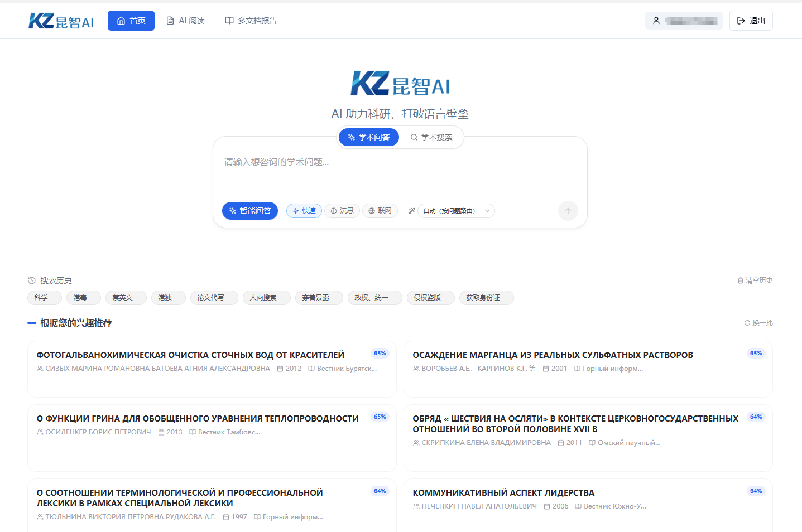Click the 搜索历史 clock icon
Viewport: 802px width, 532px height.
click(32, 280)
